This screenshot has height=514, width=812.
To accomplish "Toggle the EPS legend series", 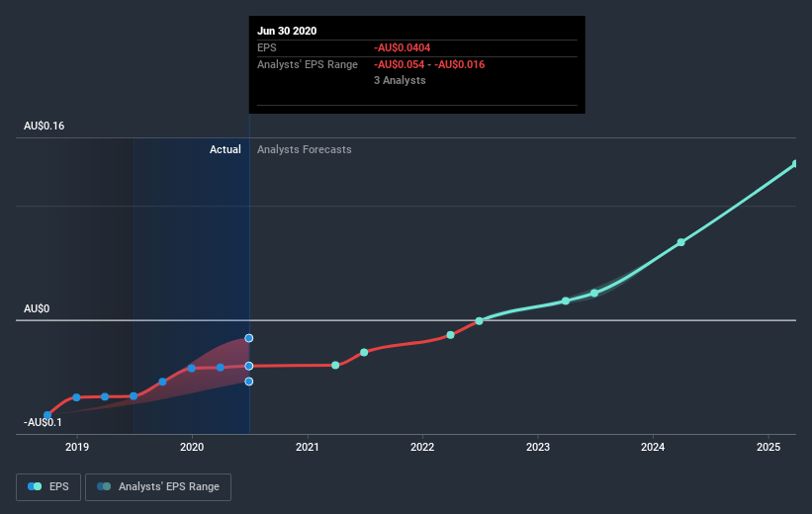I will tap(48, 486).
